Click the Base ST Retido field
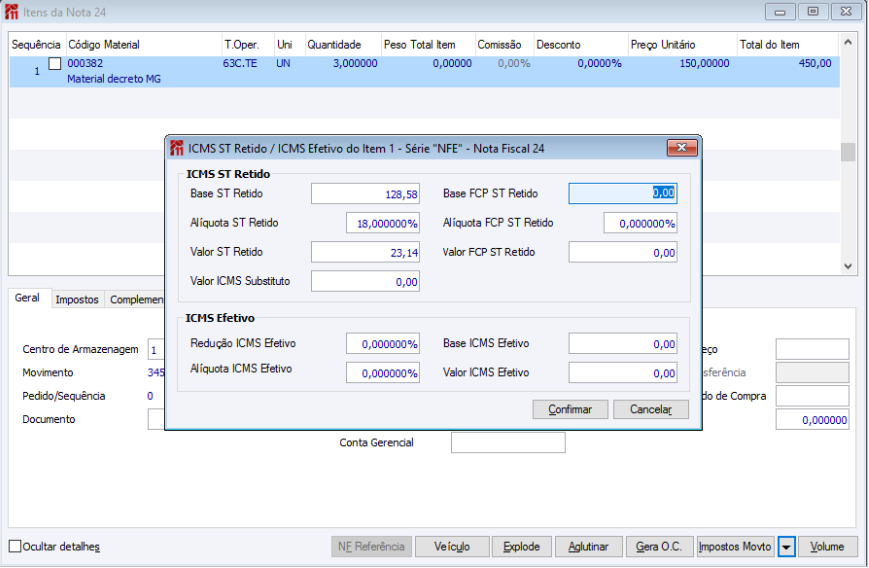 coord(365,194)
